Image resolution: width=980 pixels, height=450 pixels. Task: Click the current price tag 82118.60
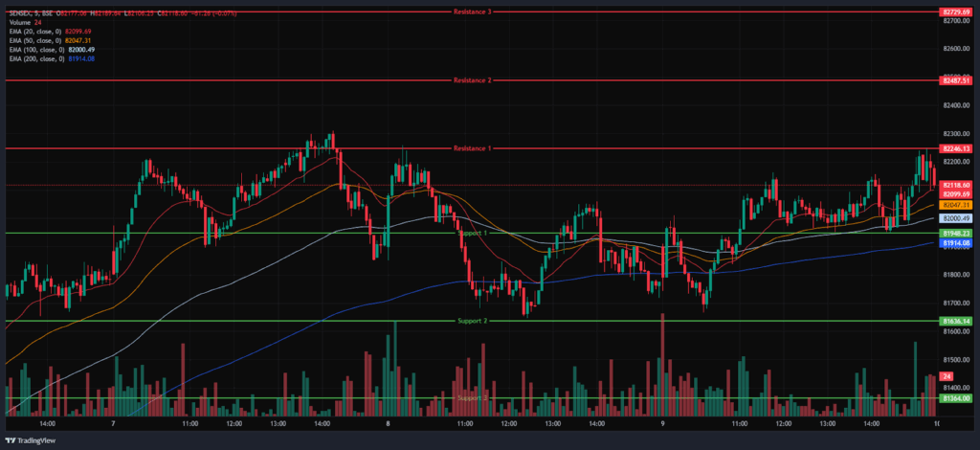[x=956, y=185]
